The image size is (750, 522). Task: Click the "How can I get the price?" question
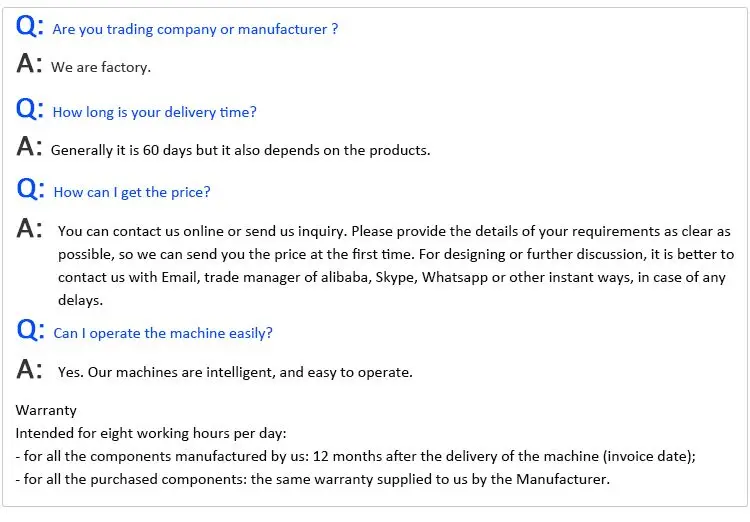pyautogui.click(x=132, y=192)
